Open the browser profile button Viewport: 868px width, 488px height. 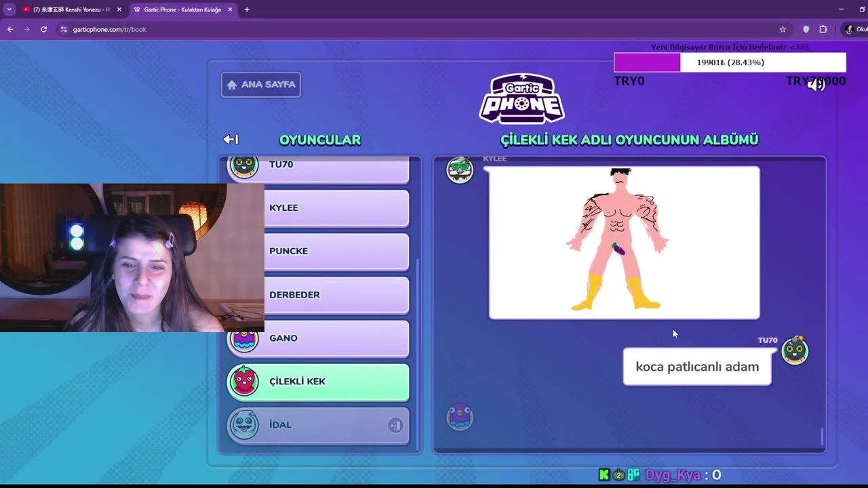coord(855,29)
